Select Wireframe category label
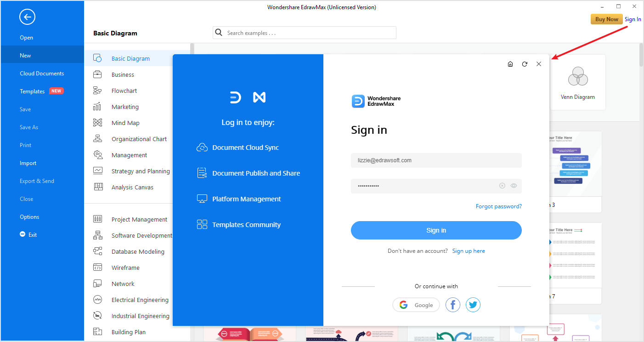644x342 pixels. pos(125,268)
